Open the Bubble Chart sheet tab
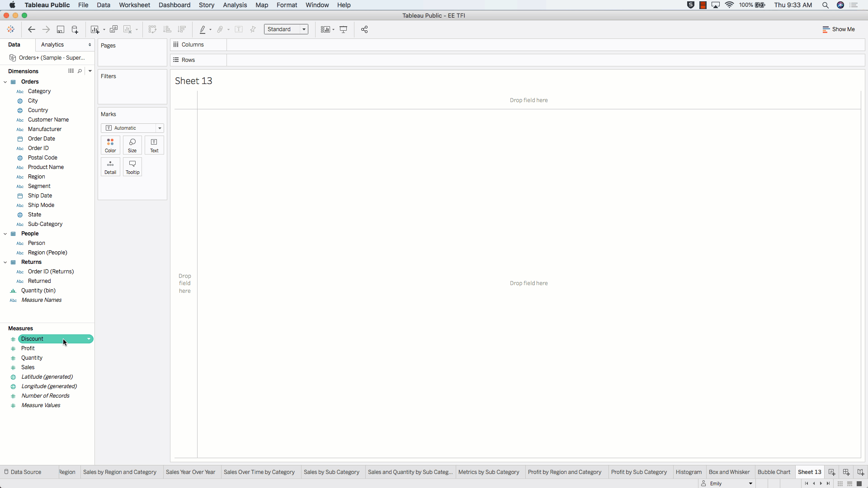The height and width of the screenshot is (488, 868). pyautogui.click(x=774, y=472)
